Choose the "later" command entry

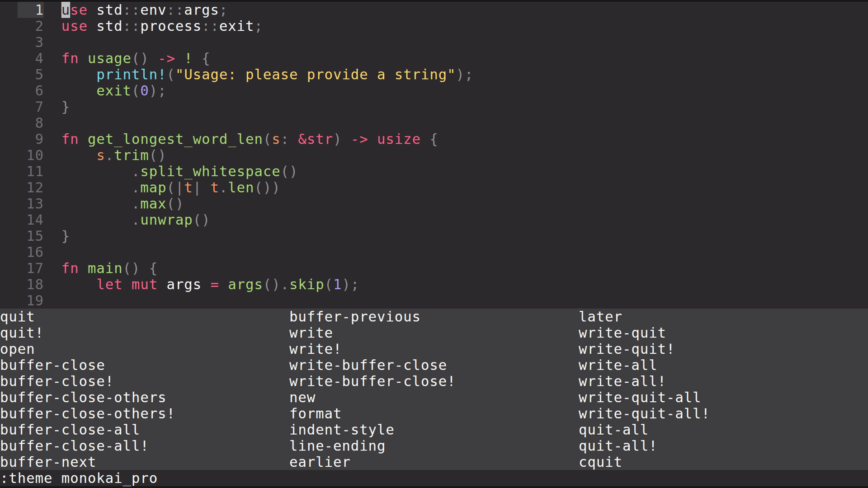[x=600, y=317]
